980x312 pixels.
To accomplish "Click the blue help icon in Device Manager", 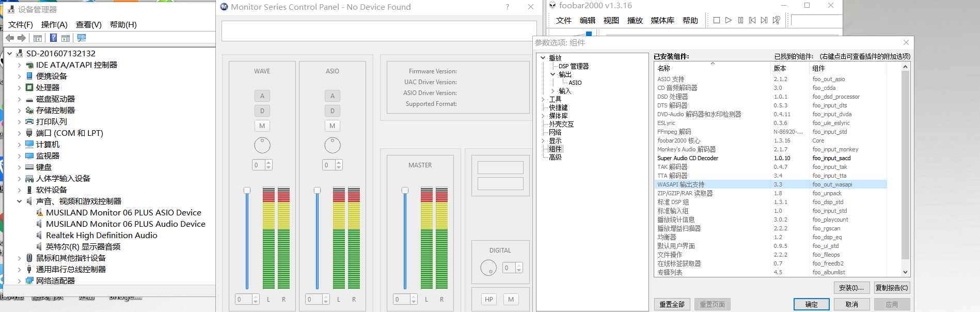I will [x=53, y=38].
